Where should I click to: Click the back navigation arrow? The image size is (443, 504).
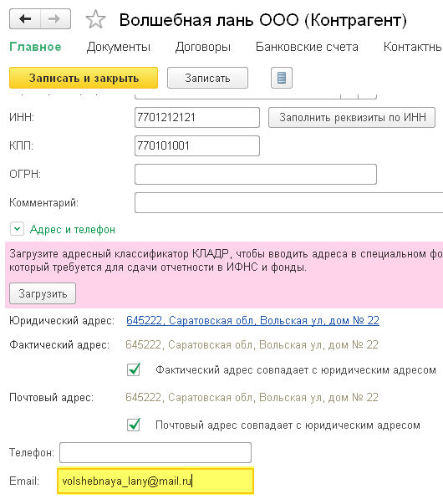[x=25, y=19]
